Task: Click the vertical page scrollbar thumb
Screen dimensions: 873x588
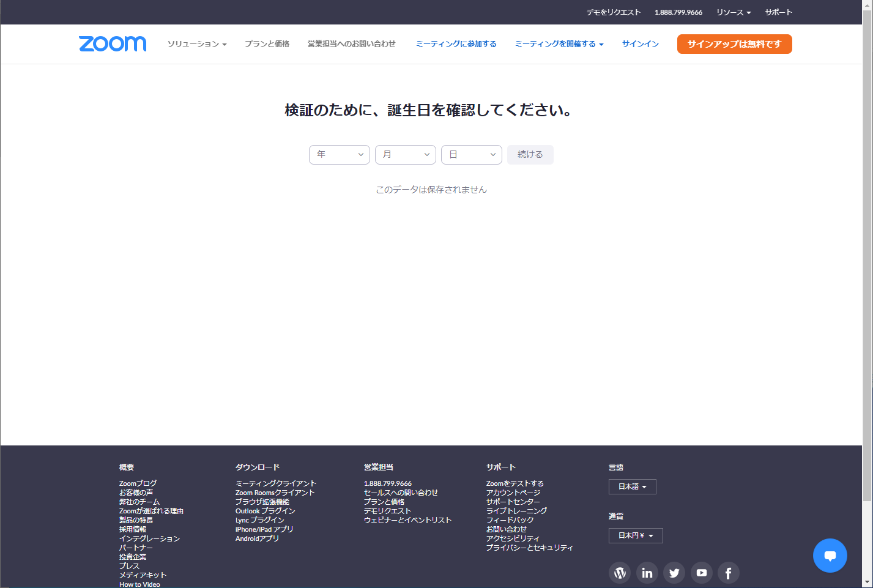Action: (x=867, y=256)
